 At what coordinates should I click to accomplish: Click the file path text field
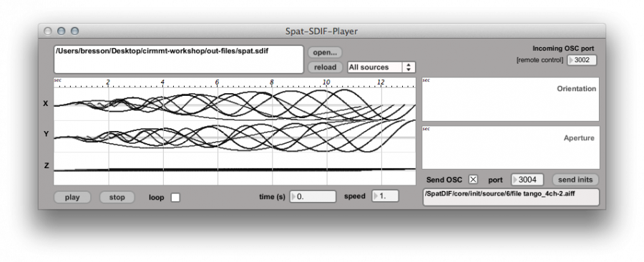click(x=179, y=59)
